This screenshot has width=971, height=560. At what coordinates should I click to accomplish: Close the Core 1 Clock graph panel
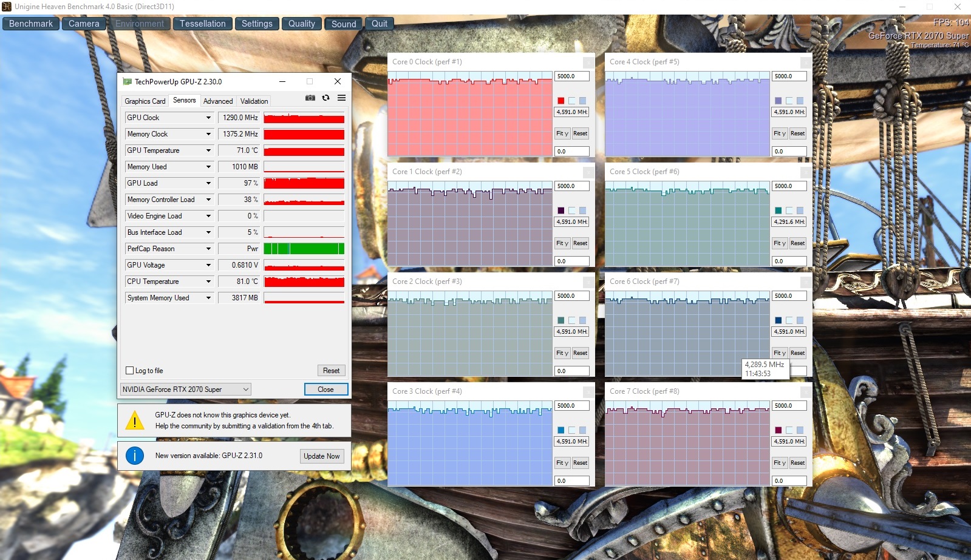(x=588, y=172)
